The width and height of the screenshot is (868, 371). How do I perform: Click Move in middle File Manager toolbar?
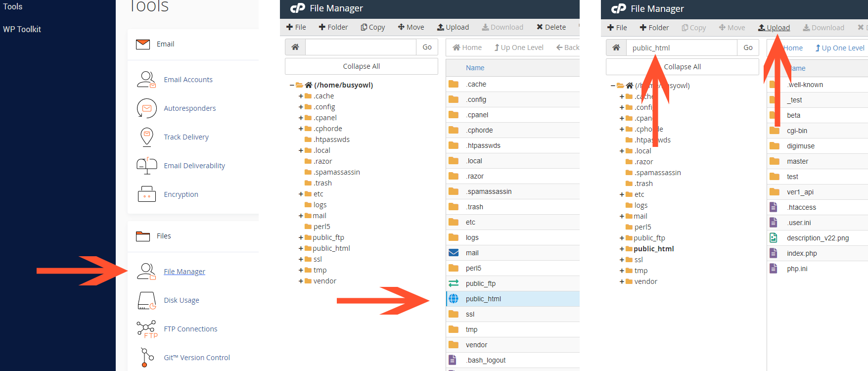411,27
